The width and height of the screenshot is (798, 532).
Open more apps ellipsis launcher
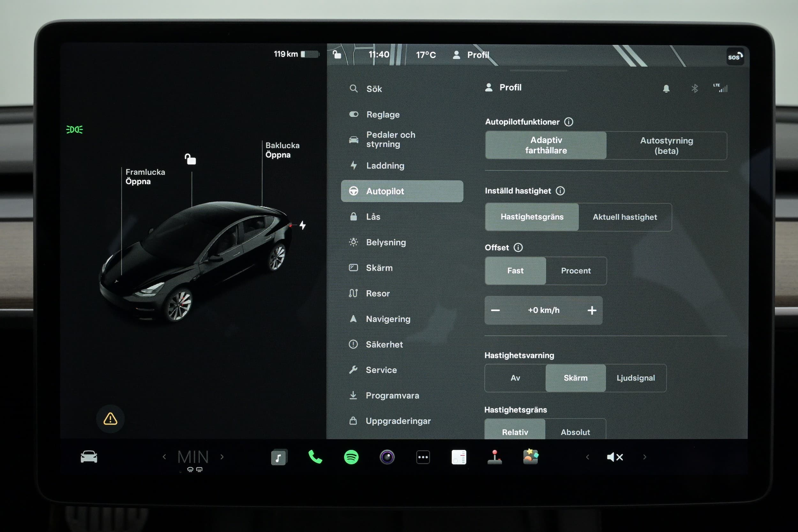pyautogui.click(x=423, y=457)
